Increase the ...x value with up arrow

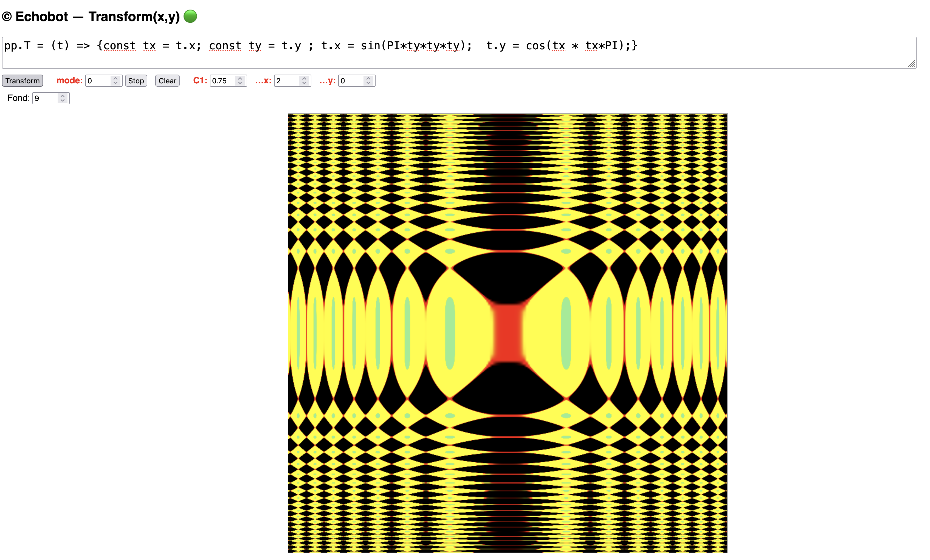pos(304,78)
